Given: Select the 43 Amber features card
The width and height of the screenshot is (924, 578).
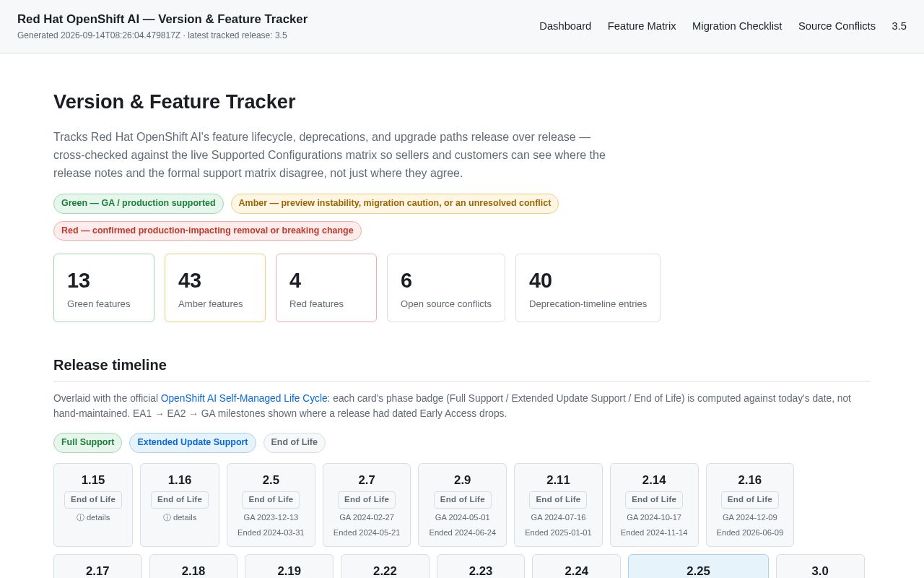Looking at the screenshot, I should [215, 288].
